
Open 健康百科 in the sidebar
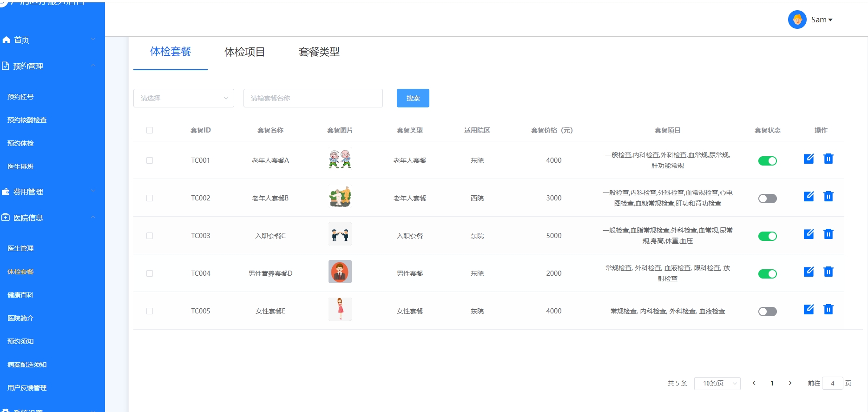(20, 295)
